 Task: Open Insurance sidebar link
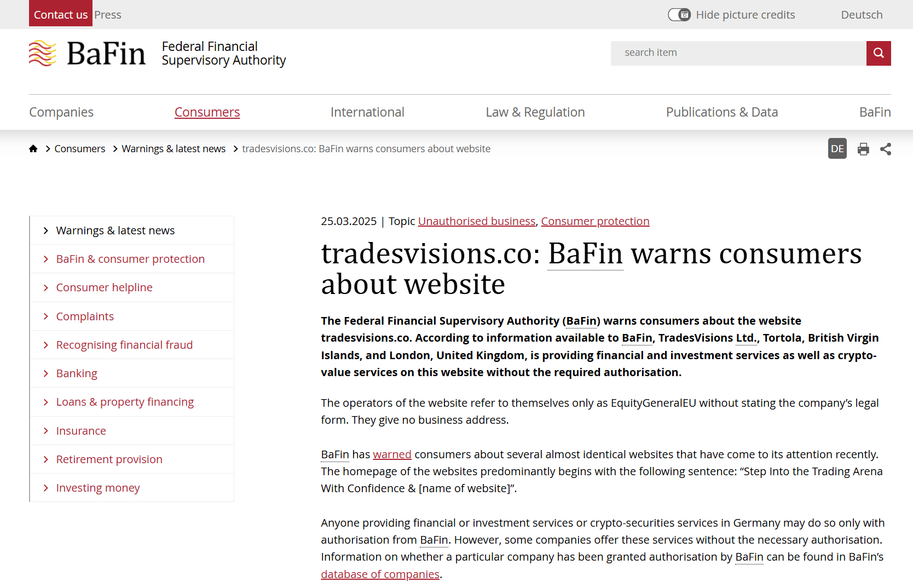[81, 431]
